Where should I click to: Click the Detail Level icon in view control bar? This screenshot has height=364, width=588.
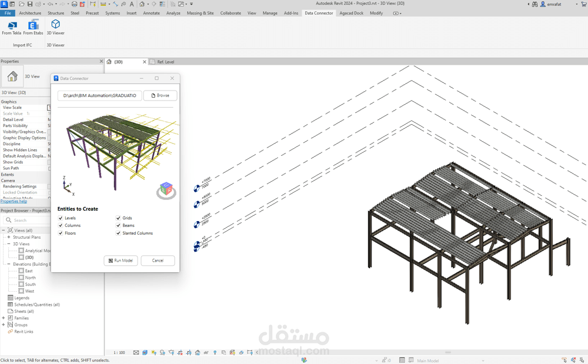pos(136,352)
